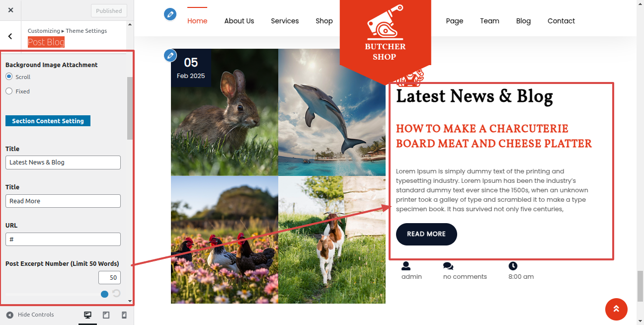Select the Fixed background attachment option
Viewport: 644px width, 325px height.
click(x=9, y=91)
